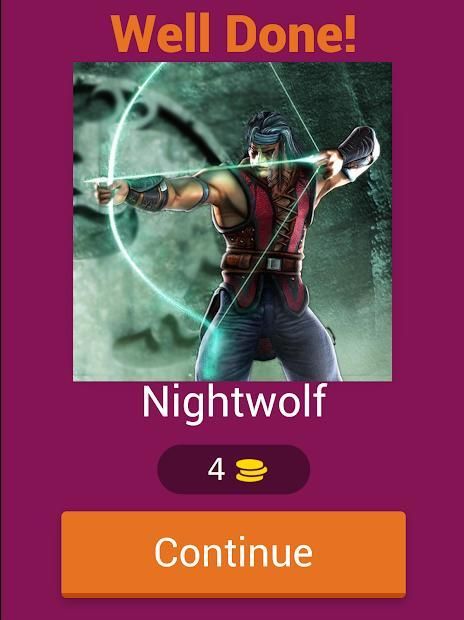
Task: Tap the word Continue on the button
Action: pyautogui.click(x=233, y=552)
